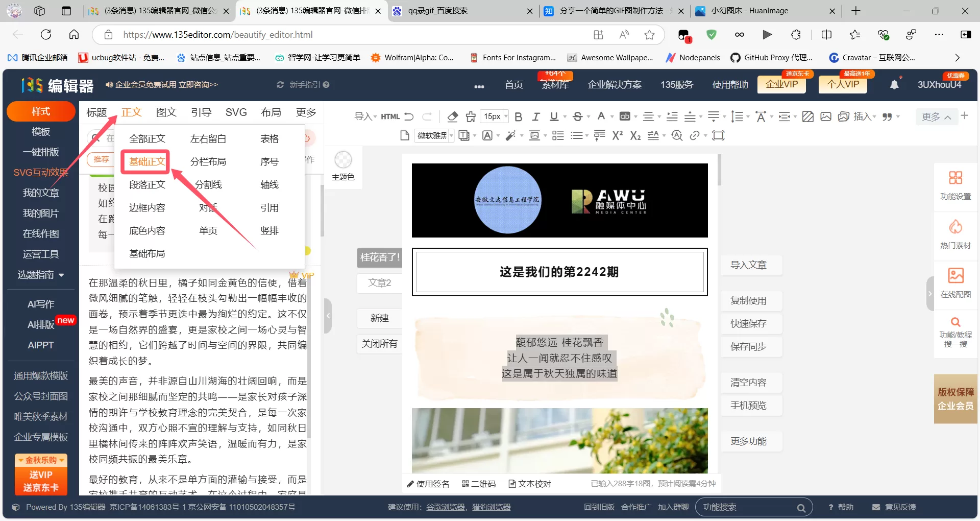The image size is (980, 521).
Task: Open the 微软雅黑 font family dropdown
Action: click(x=434, y=135)
